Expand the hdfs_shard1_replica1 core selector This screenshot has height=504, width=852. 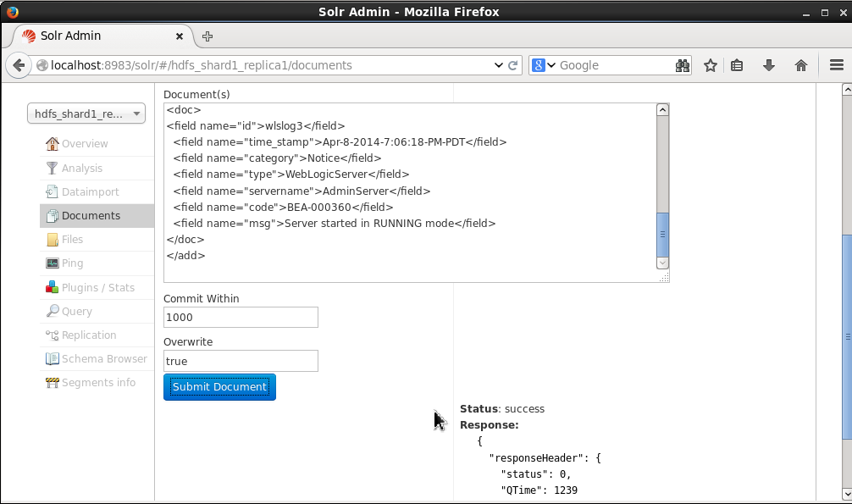[x=86, y=114]
